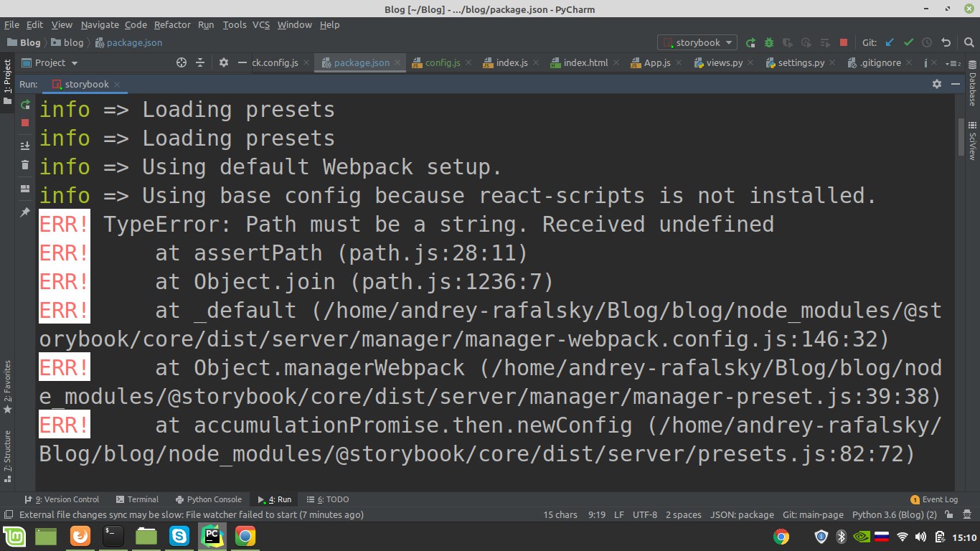The image size is (980, 551).
Task: Click the package.json breadcrumb
Action: coord(128,43)
